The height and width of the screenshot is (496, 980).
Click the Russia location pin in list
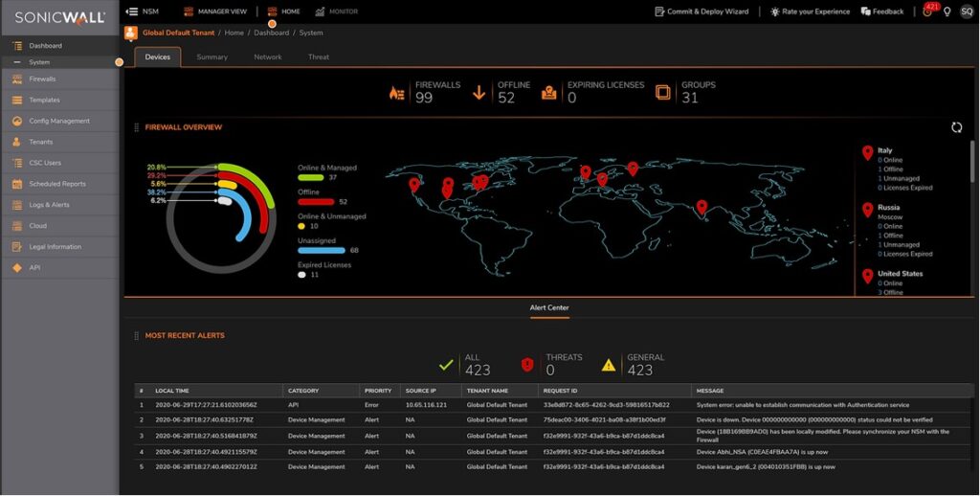coord(867,210)
